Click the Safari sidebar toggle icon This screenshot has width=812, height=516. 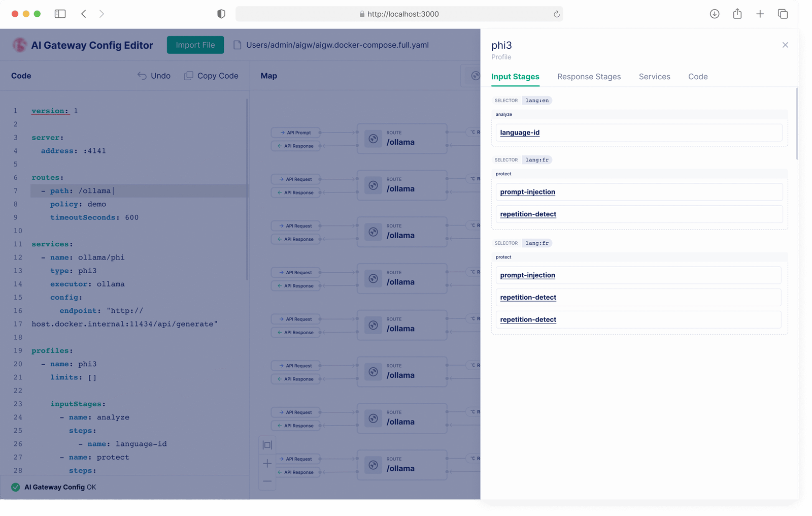(x=60, y=14)
